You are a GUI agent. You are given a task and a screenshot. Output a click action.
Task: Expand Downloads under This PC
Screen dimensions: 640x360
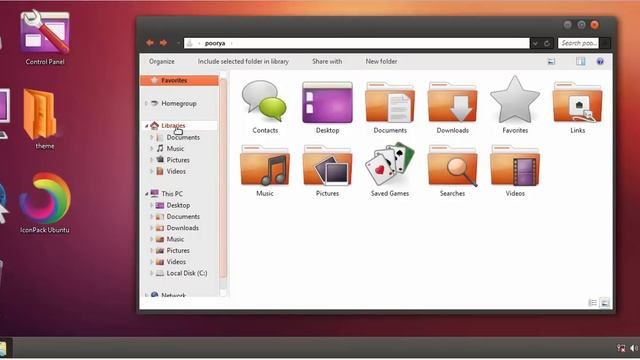(152, 228)
